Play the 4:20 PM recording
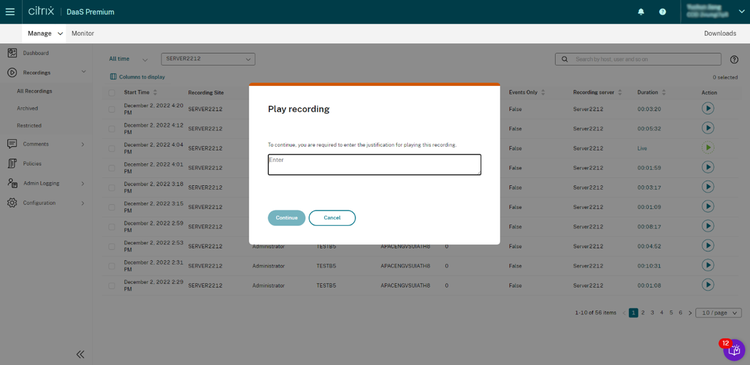 coord(708,109)
